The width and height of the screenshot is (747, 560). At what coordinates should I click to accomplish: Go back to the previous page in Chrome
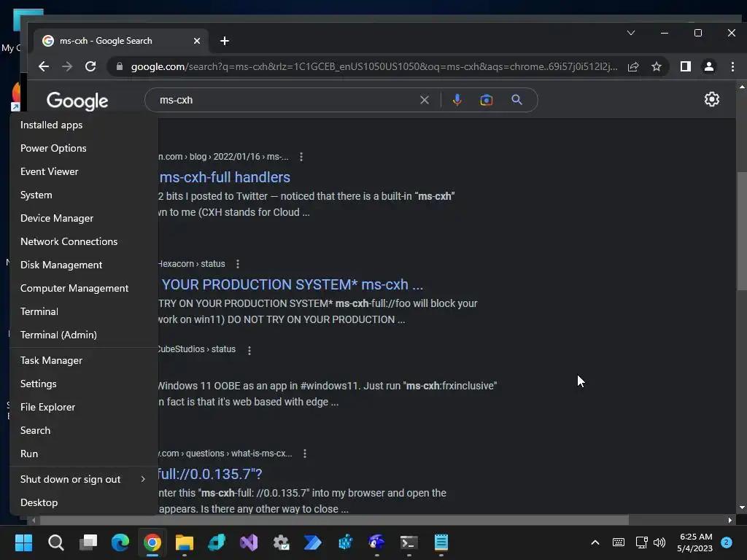pyautogui.click(x=43, y=66)
